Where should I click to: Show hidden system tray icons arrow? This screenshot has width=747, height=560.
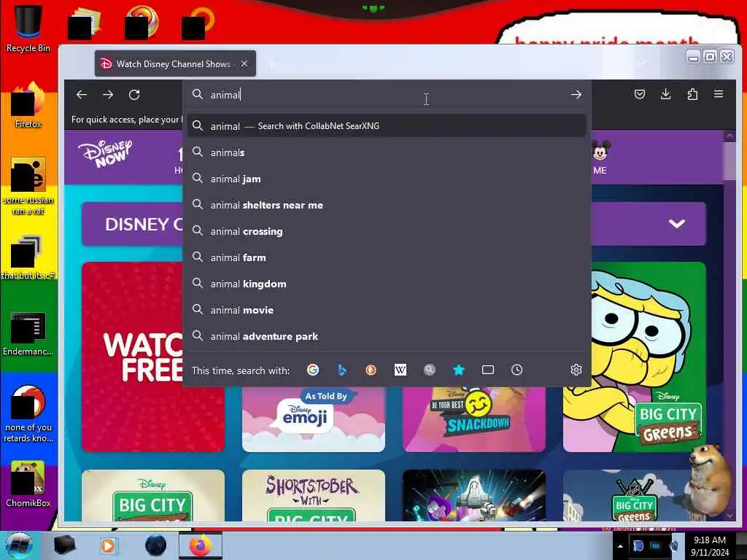[620, 546]
